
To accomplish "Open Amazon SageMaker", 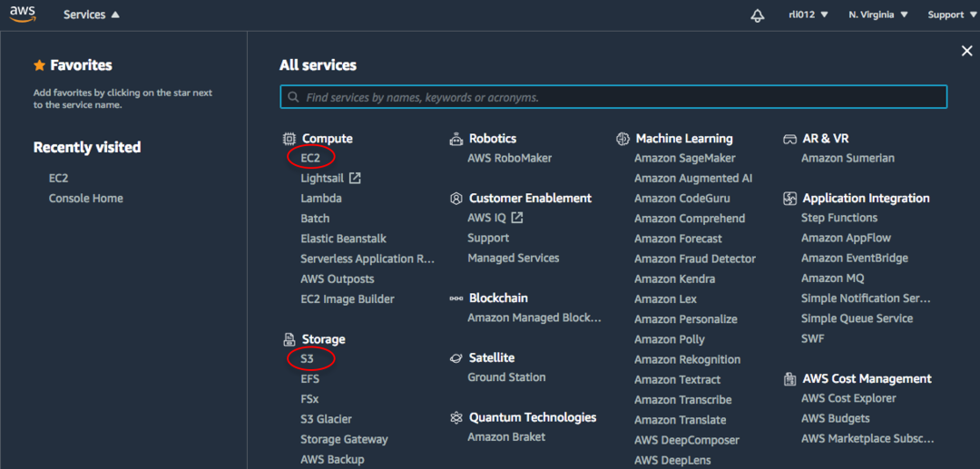I will pyautogui.click(x=685, y=158).
